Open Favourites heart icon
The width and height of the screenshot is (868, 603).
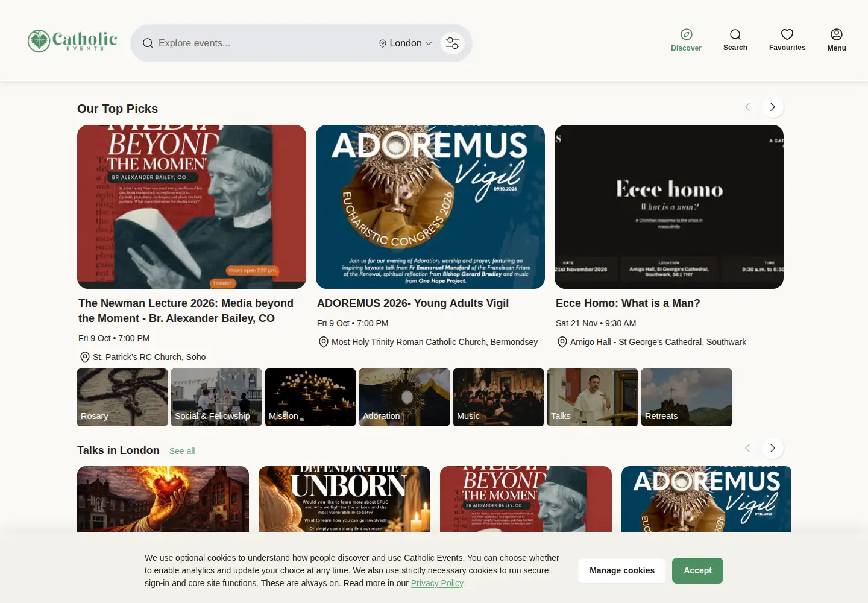(787, 34)
